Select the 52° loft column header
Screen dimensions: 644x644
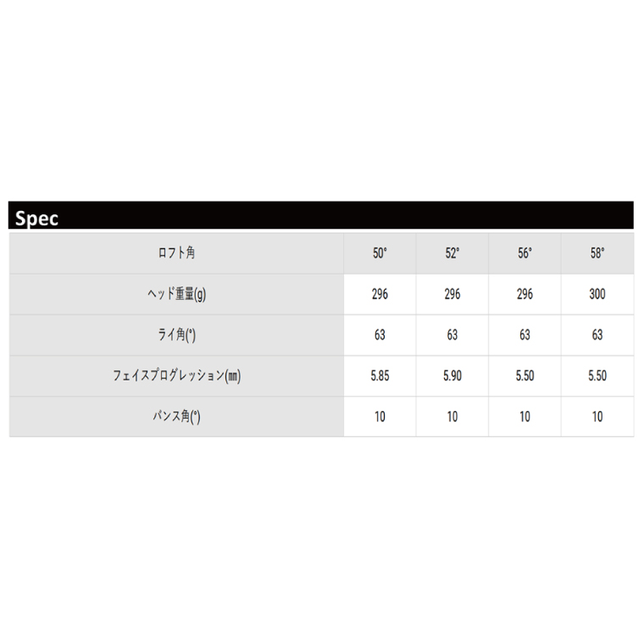452,253
